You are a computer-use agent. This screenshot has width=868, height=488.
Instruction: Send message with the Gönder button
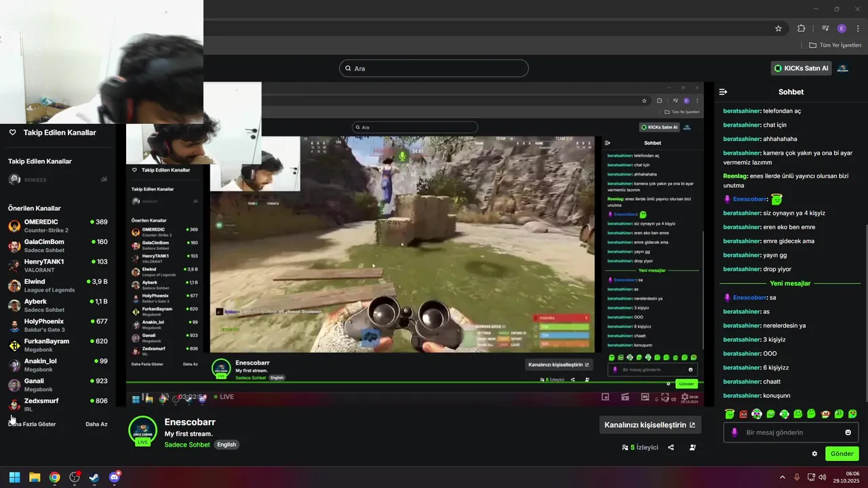pos(842,454)
